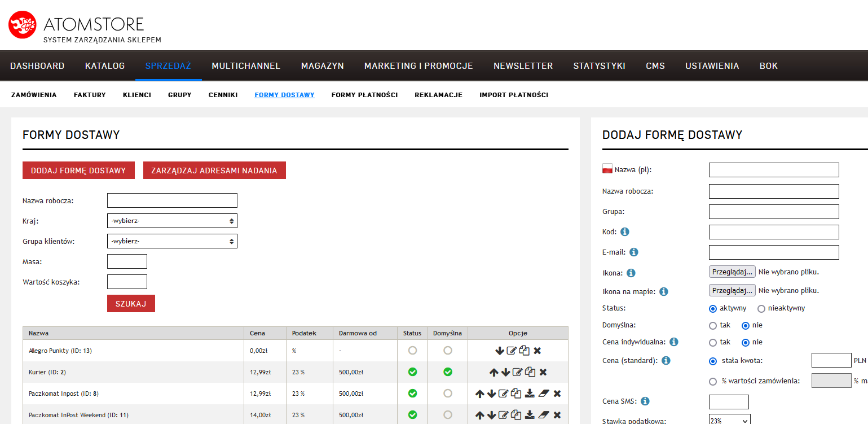
Task: Click eraser icon in Paczkomat Inpost (ID: 8) row
Action: coord(544,394)
